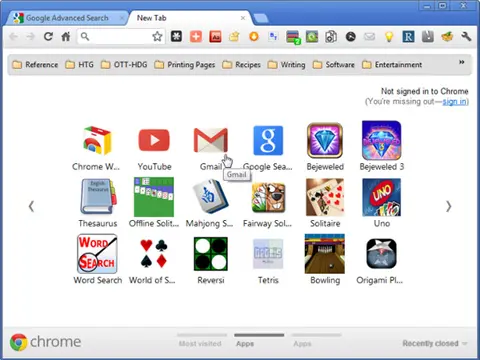Switch to Google Advanced Search tab
This screenshot has width=480, height=360.
[67, 18]
